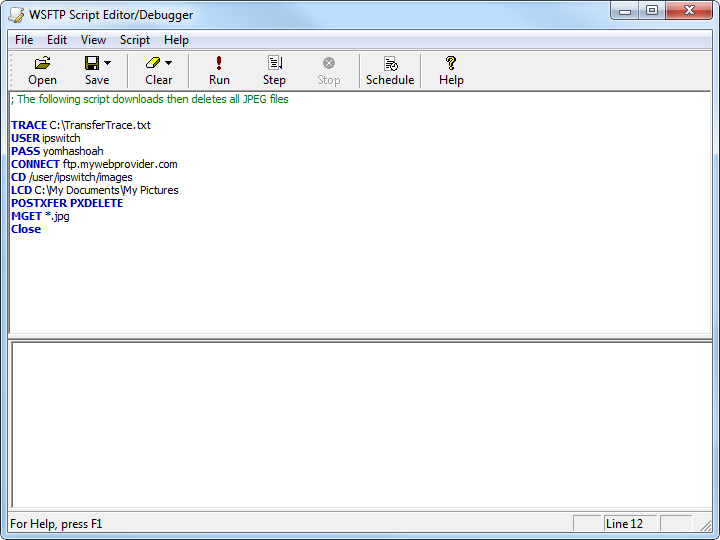The width and height of the screenshot is (720, 540).
Task: Click the Line 12 status bar indicator
Action: click(x=629, y=524)
